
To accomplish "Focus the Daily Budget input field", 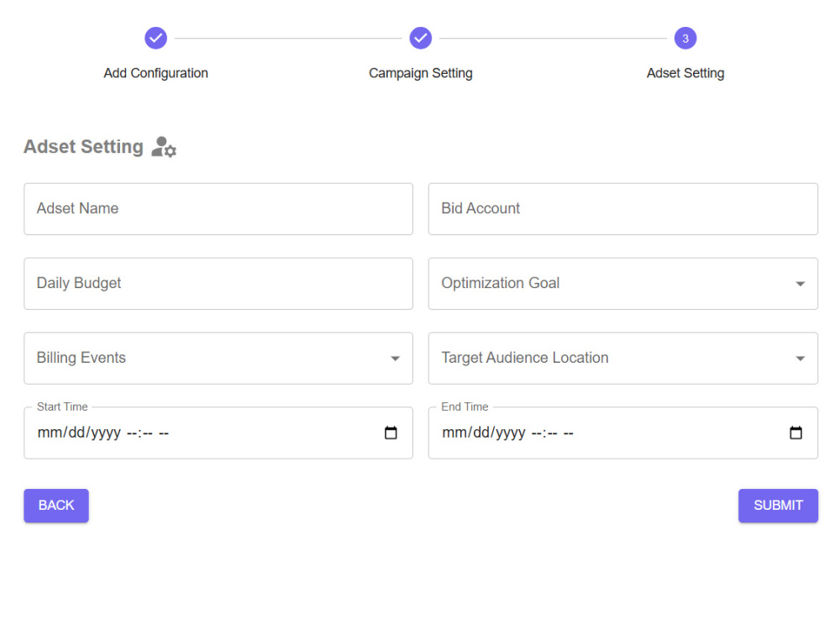I will pos(218,283).
